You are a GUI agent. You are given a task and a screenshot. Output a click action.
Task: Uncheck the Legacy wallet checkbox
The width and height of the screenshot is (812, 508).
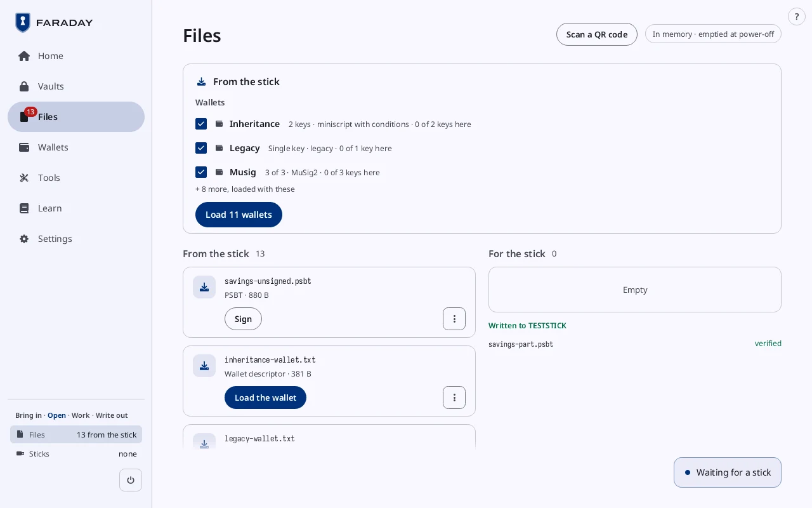coord(201,148)
